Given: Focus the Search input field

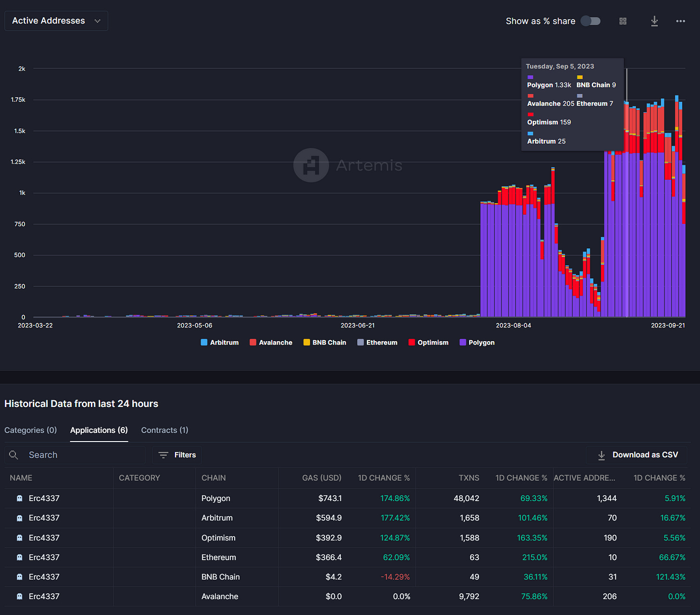Looking at the screenshot, I should (75, 455).
